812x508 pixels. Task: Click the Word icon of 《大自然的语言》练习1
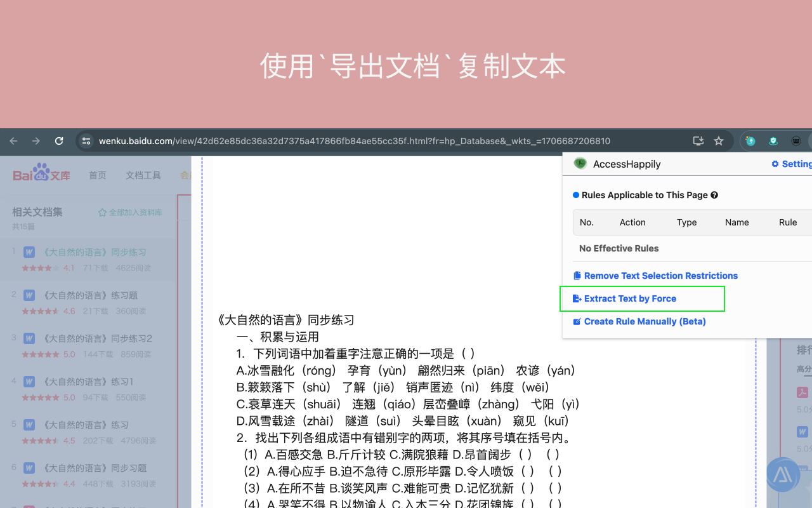coord(29,382)
